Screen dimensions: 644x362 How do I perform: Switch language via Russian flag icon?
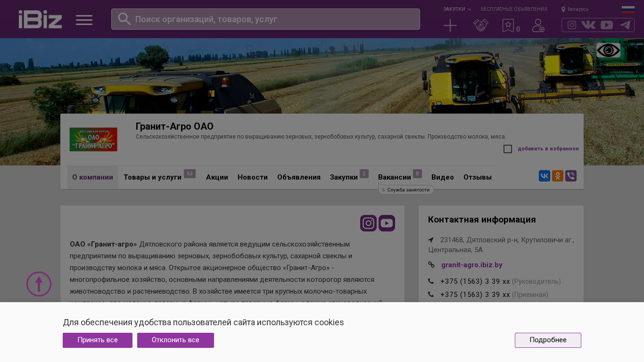point(628,9)
